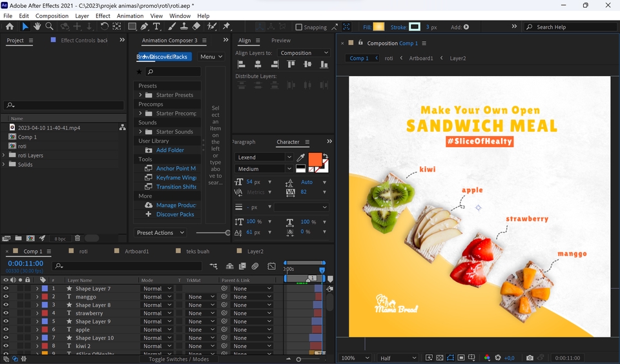Open the composition flowchart icon in timeline
The image size is (620, 364).
click(x=214, y=266)
